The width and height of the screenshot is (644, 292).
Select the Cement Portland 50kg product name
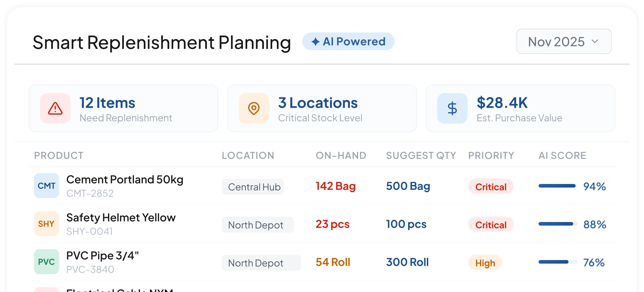(x=125, y=179)
